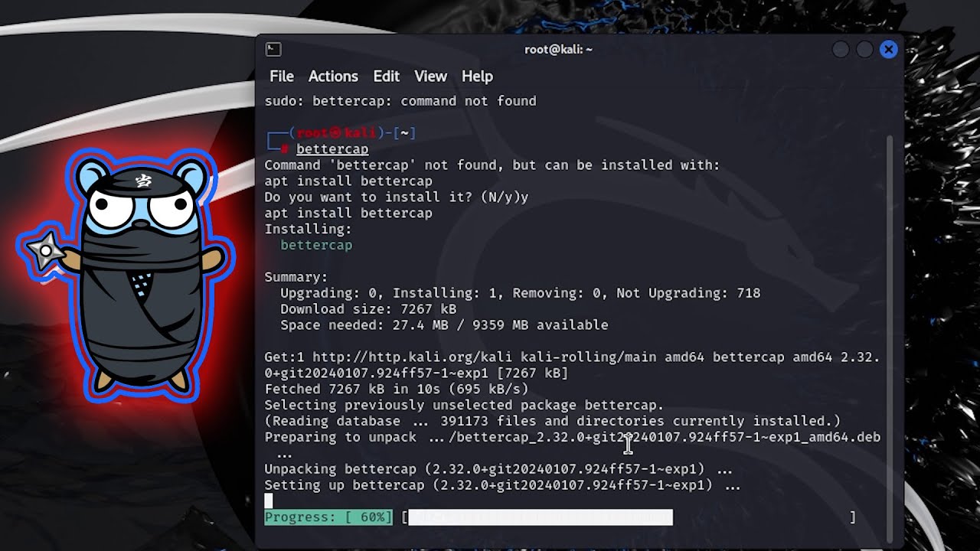Open the Actions menu
The height and width of the screenshot is (551, 980).
coord(333,77)
